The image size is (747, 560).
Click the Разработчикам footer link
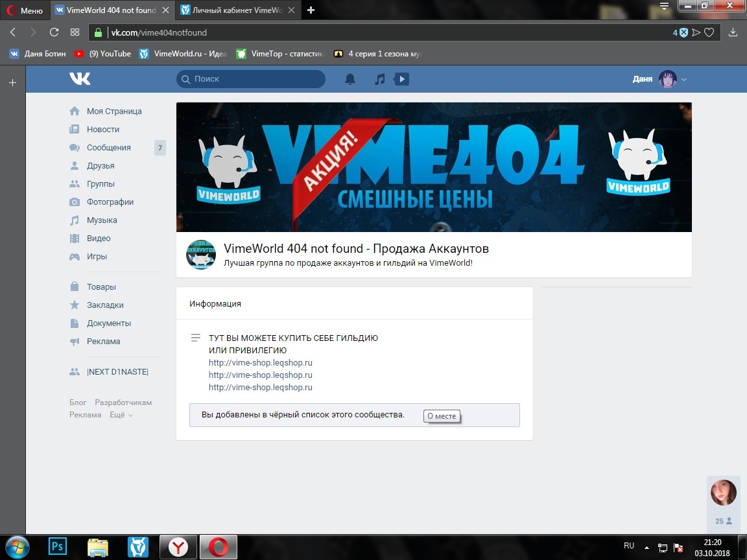pyautogui.click(x=123, y=402)
